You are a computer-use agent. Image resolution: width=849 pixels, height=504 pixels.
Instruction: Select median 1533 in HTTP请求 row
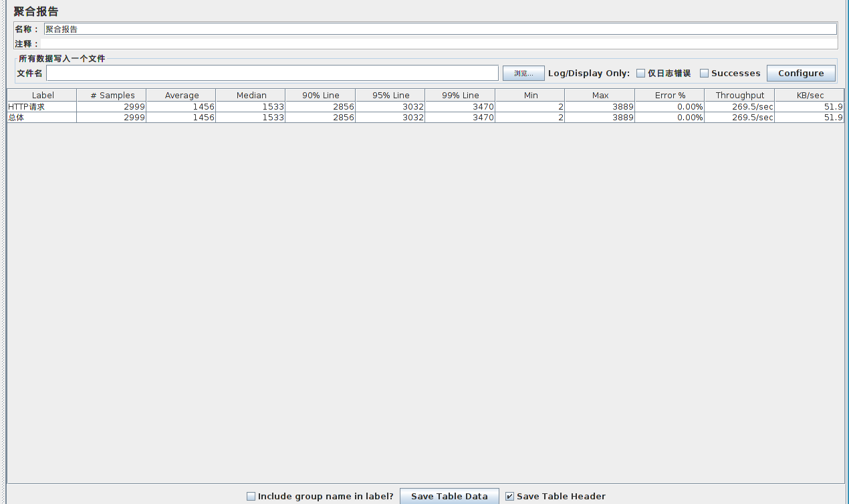pyautogui.click(x=251, y=106)
